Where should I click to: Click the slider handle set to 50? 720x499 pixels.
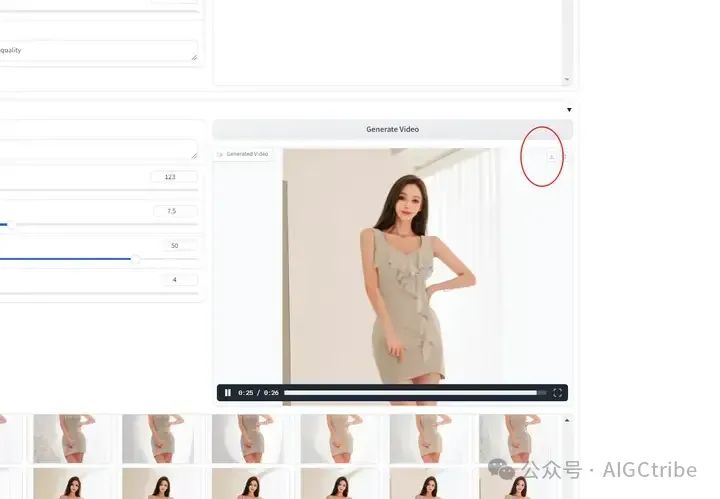135,259
